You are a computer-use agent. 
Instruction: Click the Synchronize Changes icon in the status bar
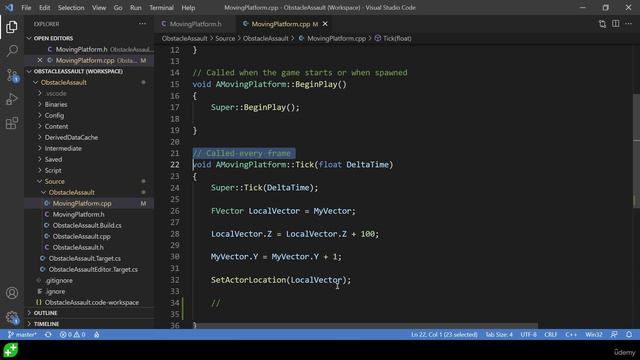click(x=48, y=335)
